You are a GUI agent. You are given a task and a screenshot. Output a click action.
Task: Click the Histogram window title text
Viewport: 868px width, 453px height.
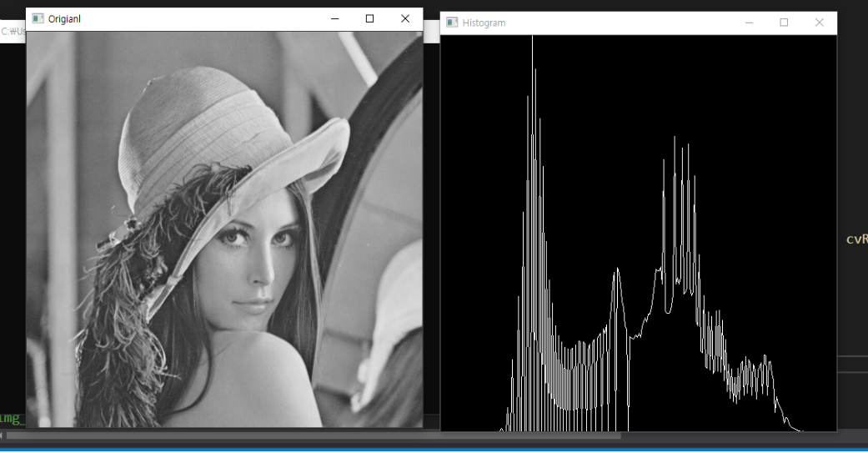pyautogui.click(x=484, y=23)
